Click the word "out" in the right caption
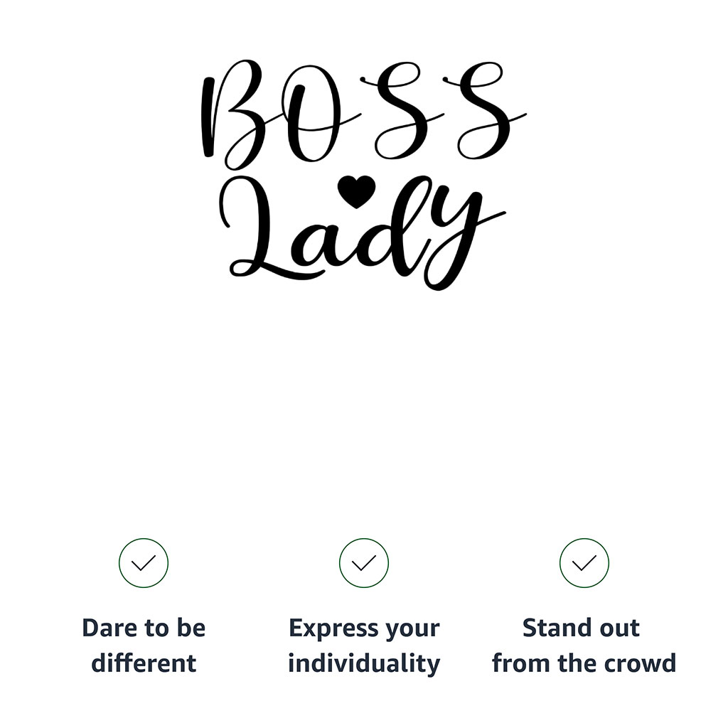The image size is (728, 728). click(617, 628)
